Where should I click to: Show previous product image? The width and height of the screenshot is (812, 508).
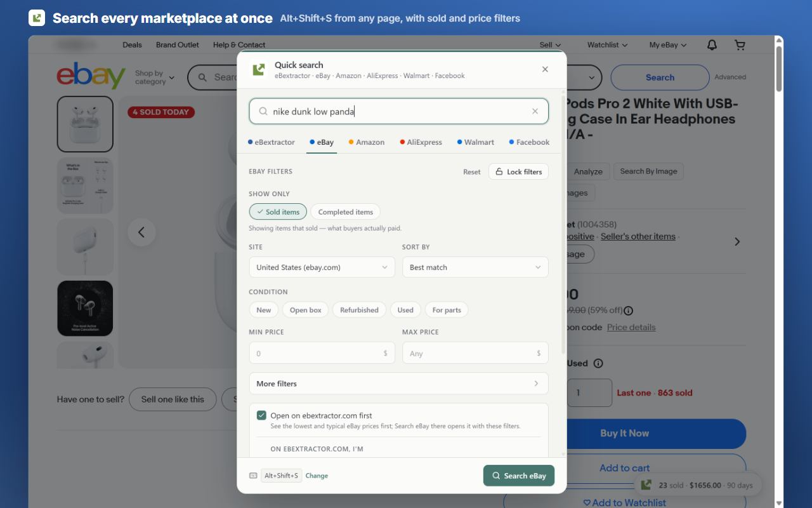(141, 232)
